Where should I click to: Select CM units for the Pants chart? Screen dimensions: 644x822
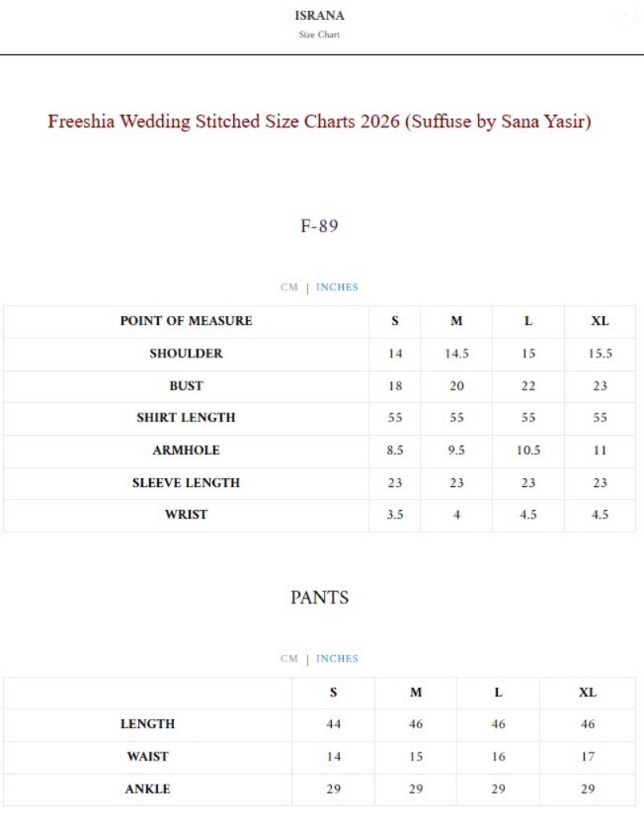pos(288,659)
